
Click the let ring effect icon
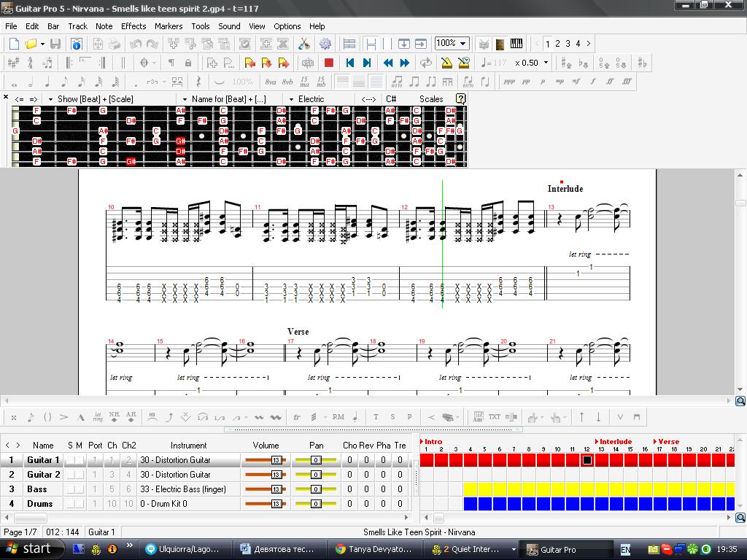pyautogui.click(x=98, y=417)
